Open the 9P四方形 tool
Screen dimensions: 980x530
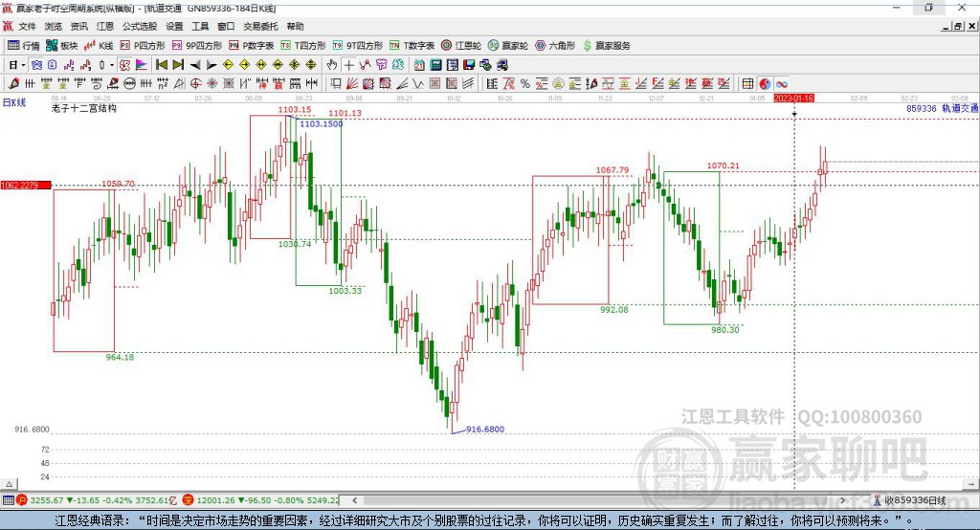click(197, 46)
